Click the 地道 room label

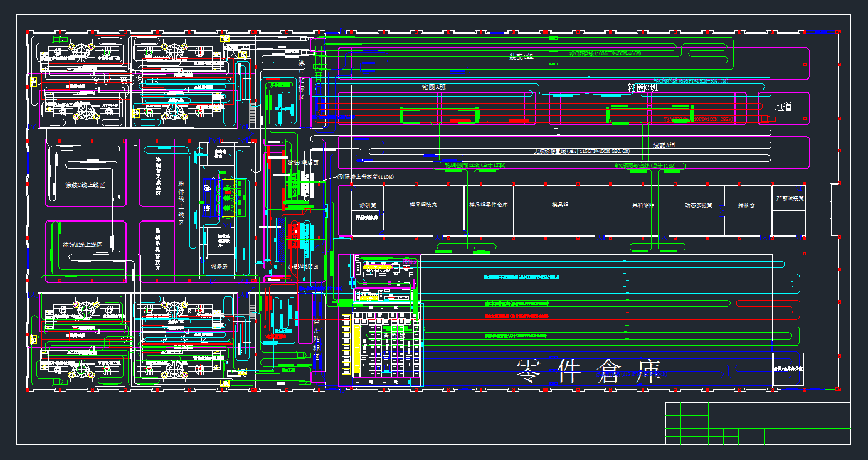(x=783, y=107)
